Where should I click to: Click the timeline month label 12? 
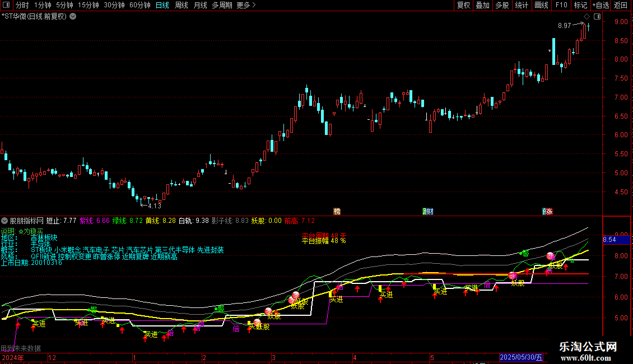pos(52,357)
